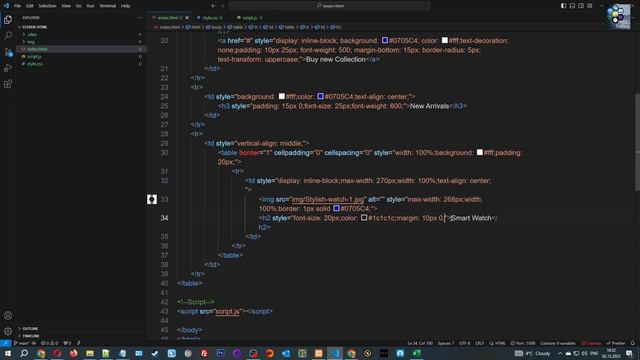Open the Run menu

click(x=90, y=6)
